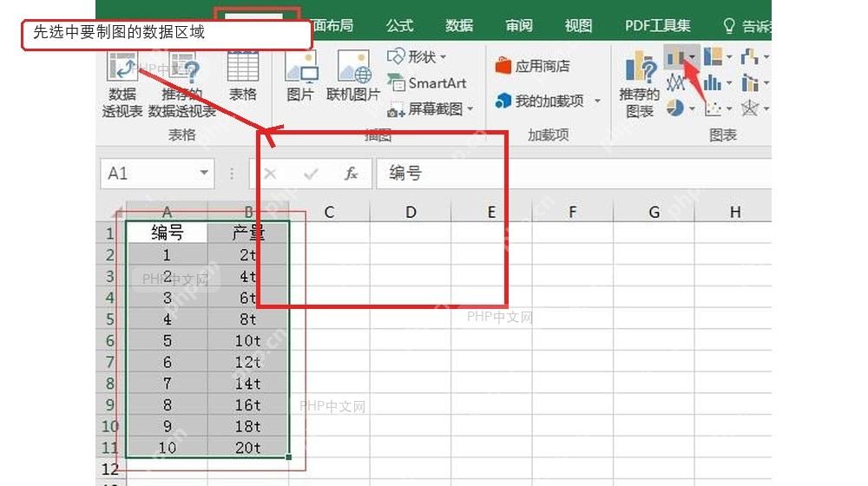Open Insert Function (fx) dialog

point(351,174)
